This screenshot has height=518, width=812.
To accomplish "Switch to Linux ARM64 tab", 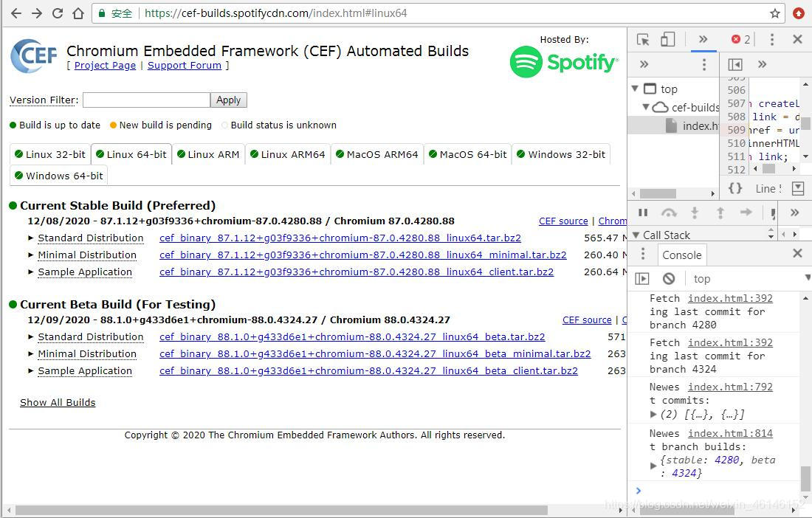I will click(287, 154).
